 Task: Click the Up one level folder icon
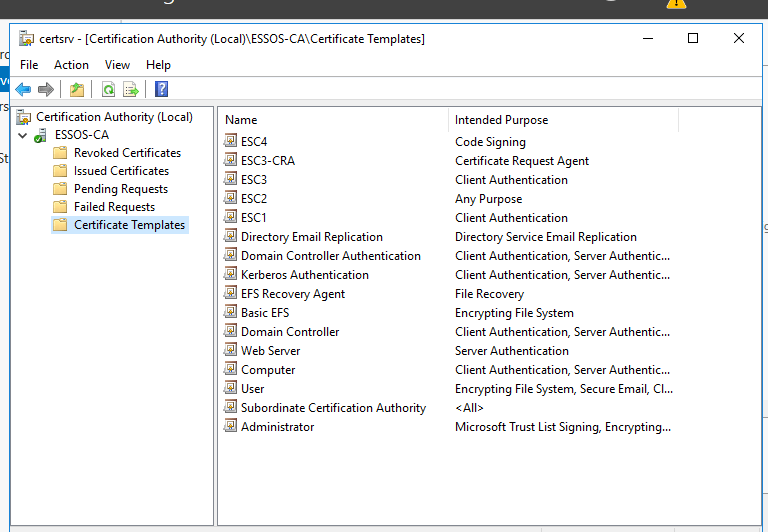click(77, 89)
